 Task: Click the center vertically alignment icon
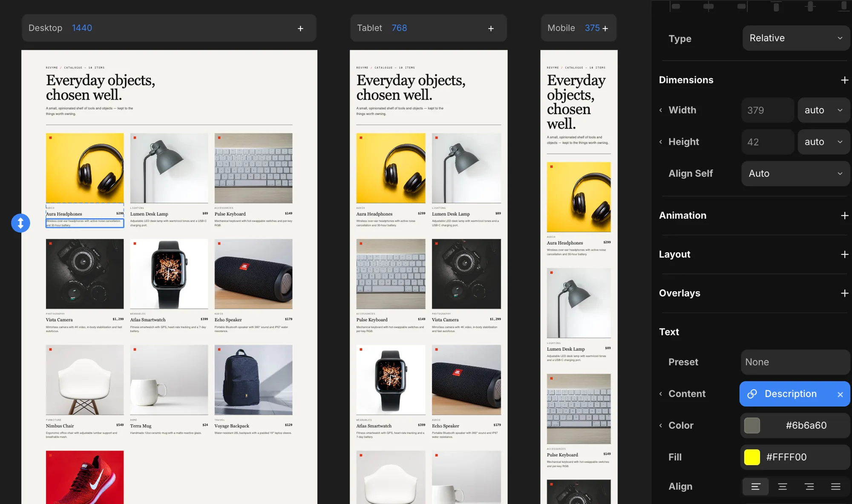pyautogui.click(x=810, y=6)
